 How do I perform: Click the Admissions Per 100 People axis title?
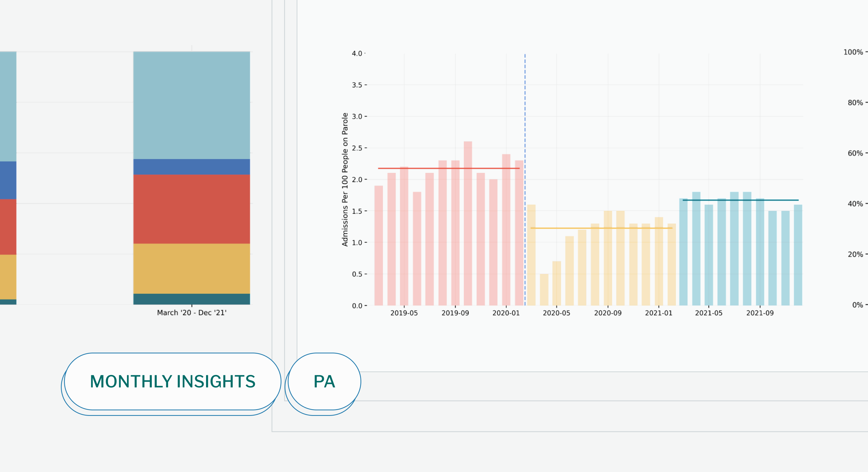click(345, 179)
